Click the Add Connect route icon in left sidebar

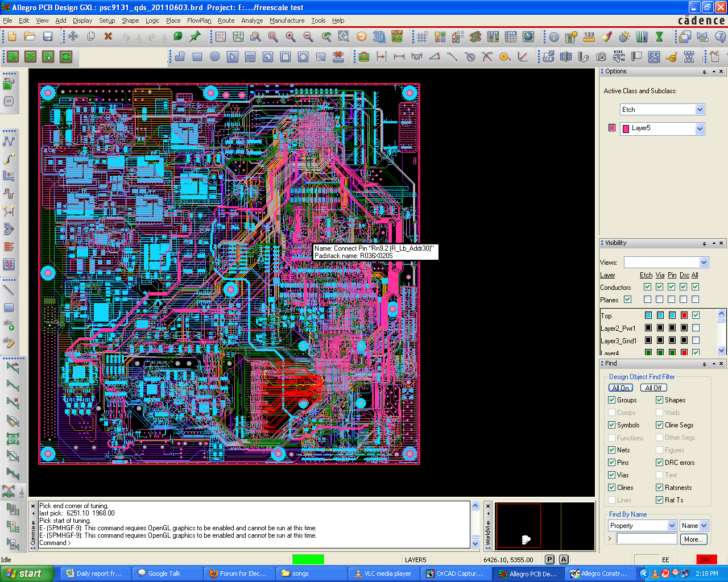(x=9, y=141)
